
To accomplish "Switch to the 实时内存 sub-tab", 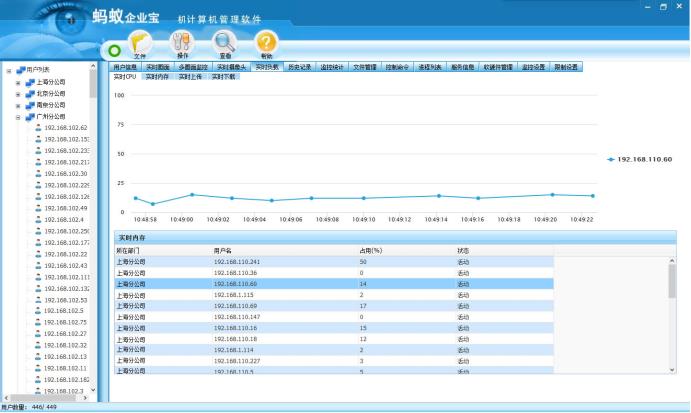I will coord(158,76).
